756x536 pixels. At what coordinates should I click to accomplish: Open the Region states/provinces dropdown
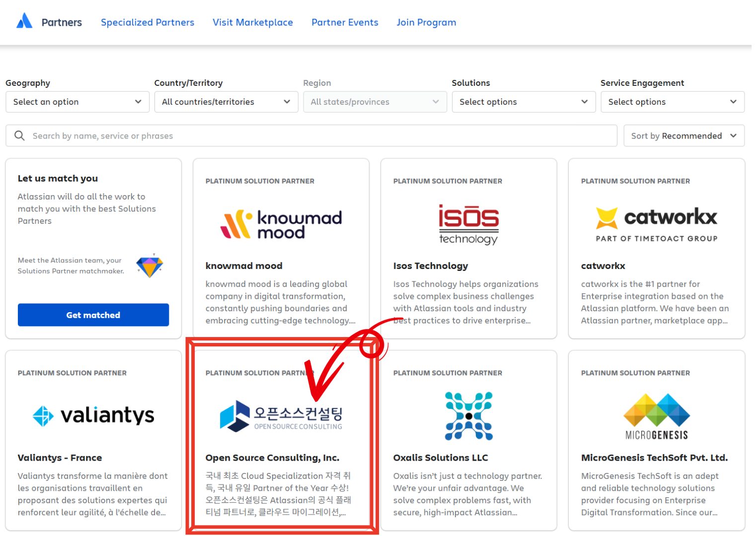tap(375, 102)
